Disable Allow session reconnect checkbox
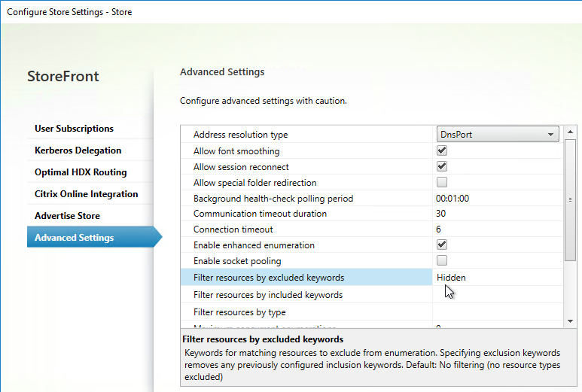Viewport: 582px width, 392px height. click(x=442, y=166)
